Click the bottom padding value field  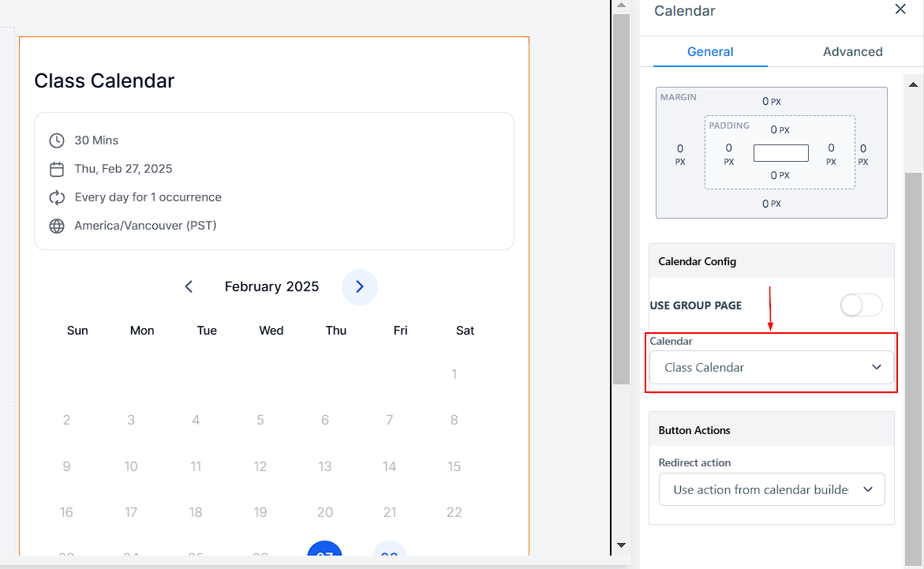coord(774,175)
